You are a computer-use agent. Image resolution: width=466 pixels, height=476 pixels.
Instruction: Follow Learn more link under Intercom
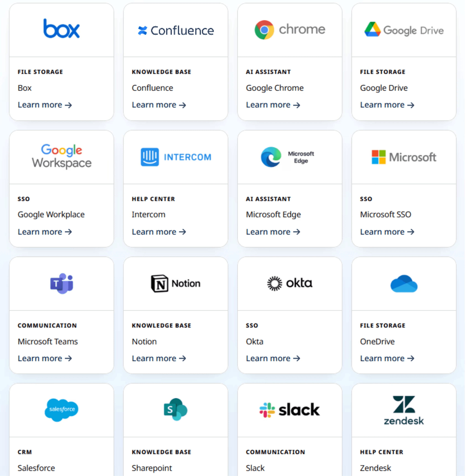pos(159,232)
